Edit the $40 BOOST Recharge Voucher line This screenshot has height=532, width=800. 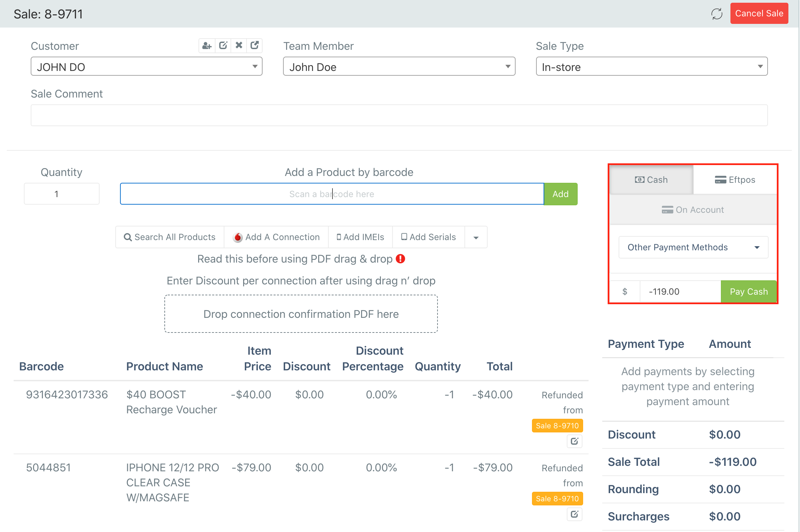point(575,441)
